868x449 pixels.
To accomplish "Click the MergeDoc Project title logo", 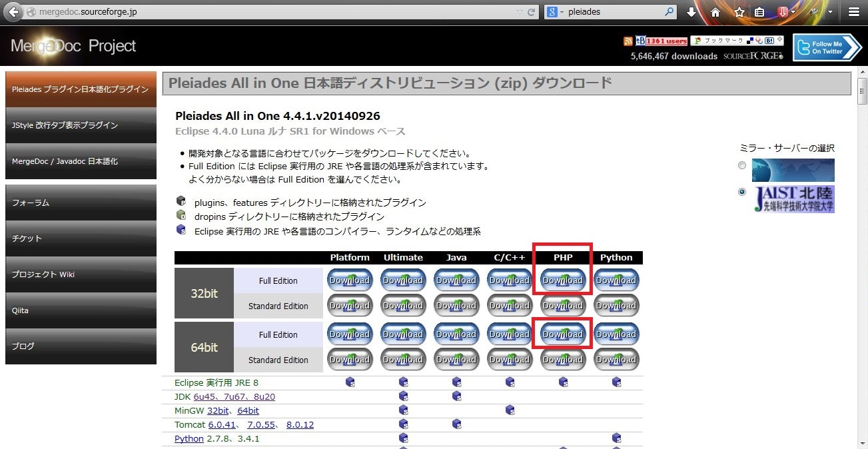I will [x=73, y=46].
